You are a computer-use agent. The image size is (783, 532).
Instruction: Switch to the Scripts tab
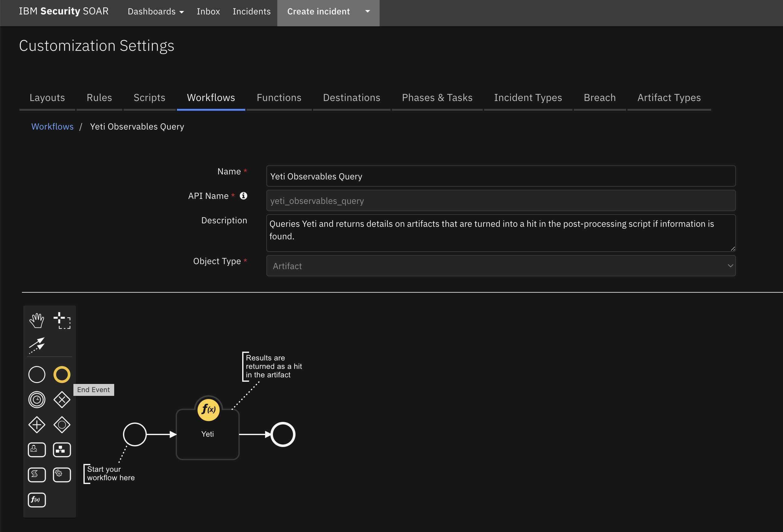pyautogui.click(x=150, y=98)
